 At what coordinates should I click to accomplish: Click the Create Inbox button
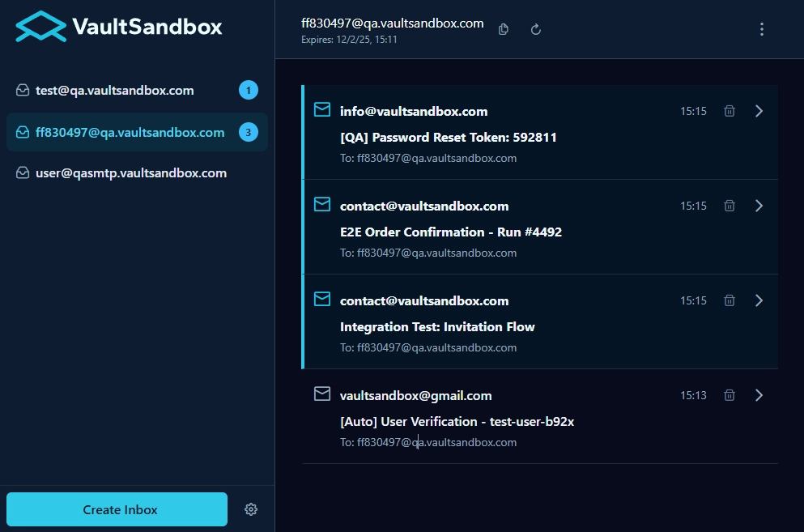click(116, 509)
